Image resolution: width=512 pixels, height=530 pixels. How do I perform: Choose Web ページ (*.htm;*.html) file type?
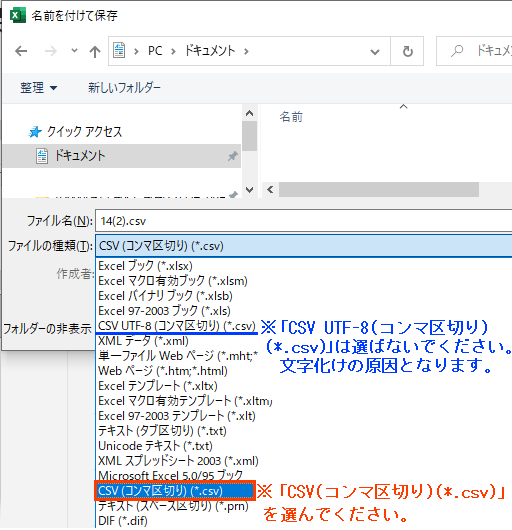(163, 371)
